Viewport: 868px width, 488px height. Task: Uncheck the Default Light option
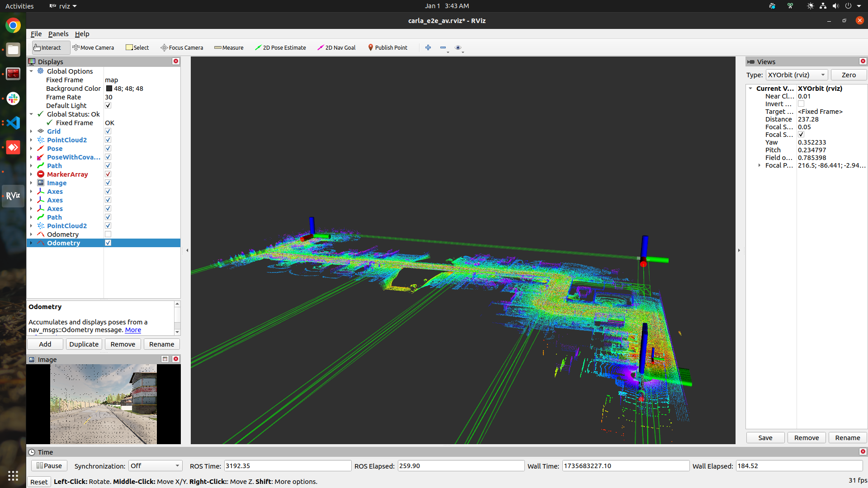pos(108,106)
